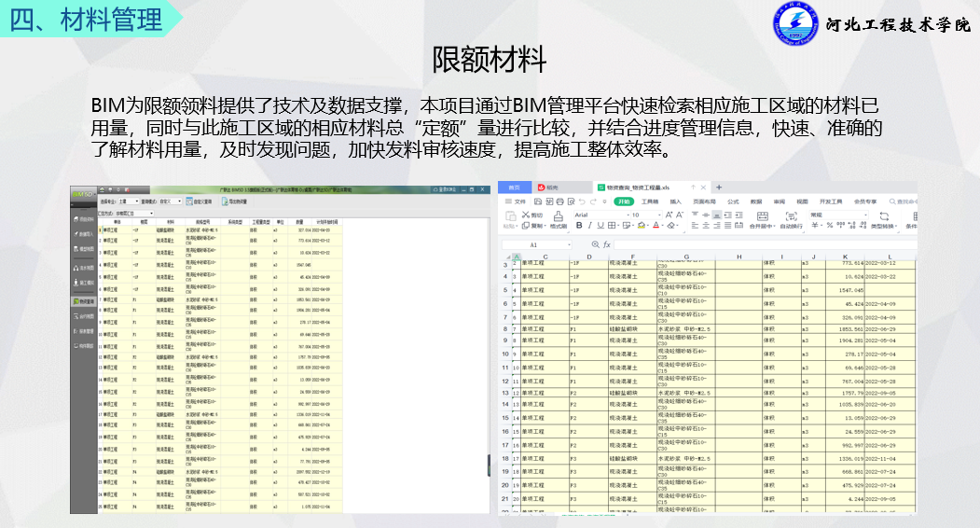Open the A1 name box dropdown
Image resolution: width=980 pixels, height=528 pixels.
point(570,244)
